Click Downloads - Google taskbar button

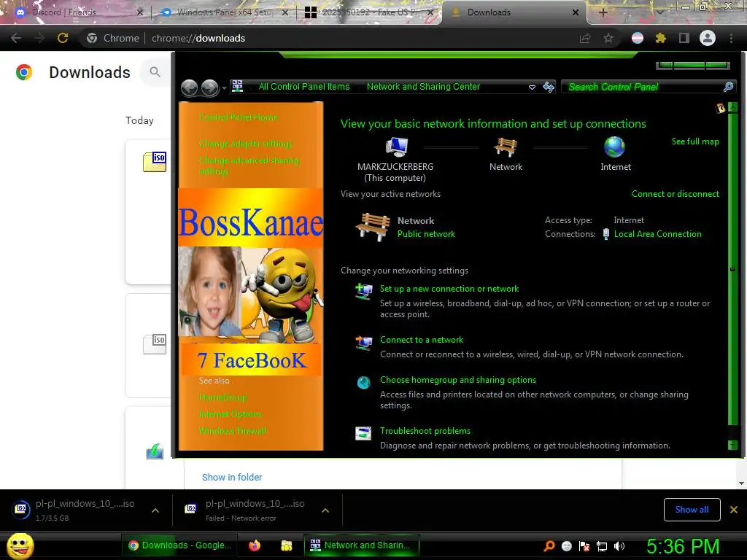click(x=179, y=545)
